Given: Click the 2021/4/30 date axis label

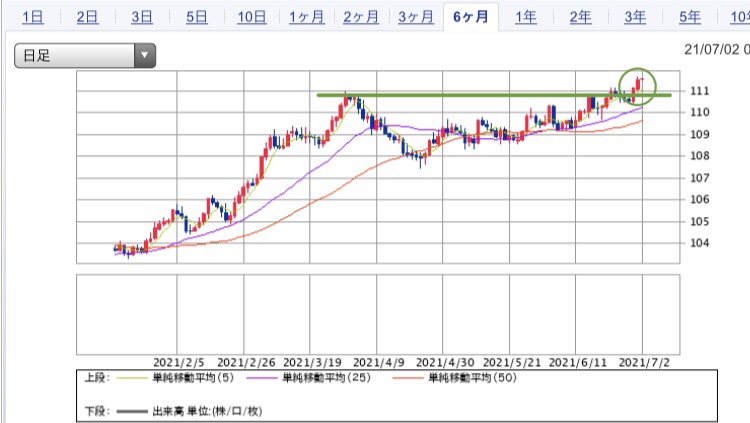Looking at the screenshot, I should click(445, 363).
